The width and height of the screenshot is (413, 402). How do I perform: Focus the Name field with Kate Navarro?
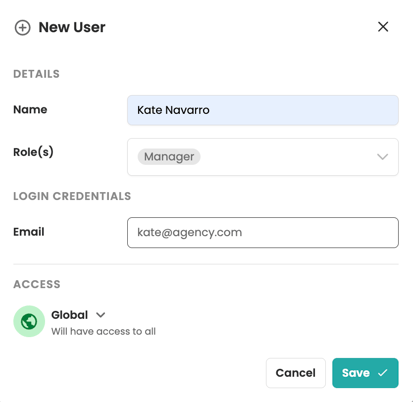263,110
